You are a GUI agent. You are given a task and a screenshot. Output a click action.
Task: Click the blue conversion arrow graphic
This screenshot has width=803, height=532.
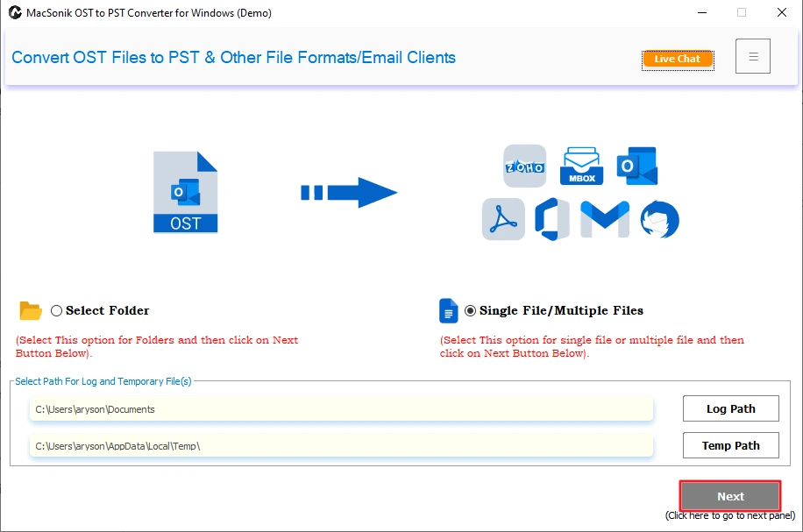point(349,193)
